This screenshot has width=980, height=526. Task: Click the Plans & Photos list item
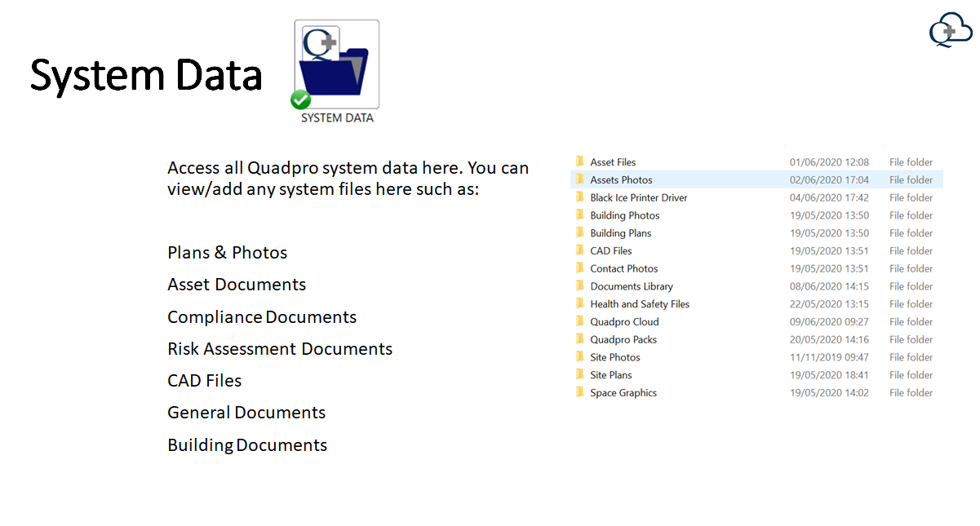228,253
